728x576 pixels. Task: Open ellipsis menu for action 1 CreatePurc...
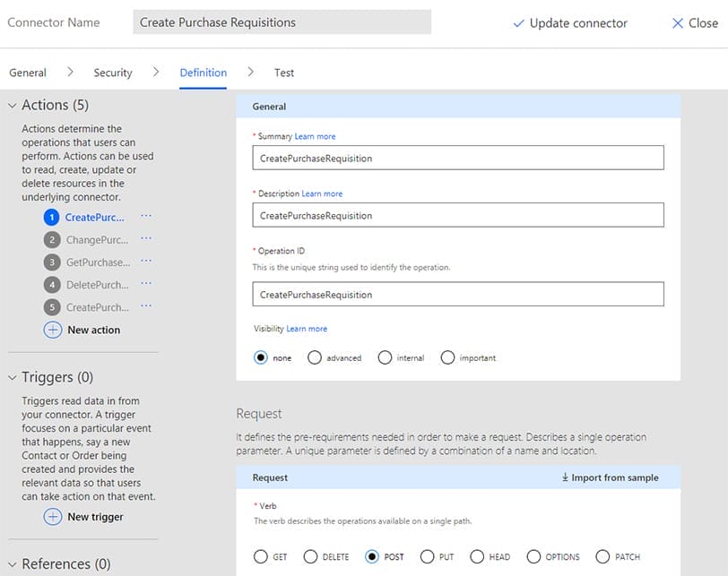[146, 216]
